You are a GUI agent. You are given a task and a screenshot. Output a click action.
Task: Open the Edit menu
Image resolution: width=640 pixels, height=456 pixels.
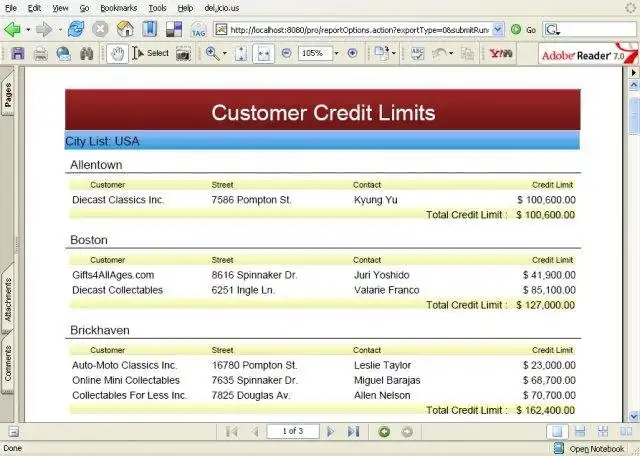point(34,8)
